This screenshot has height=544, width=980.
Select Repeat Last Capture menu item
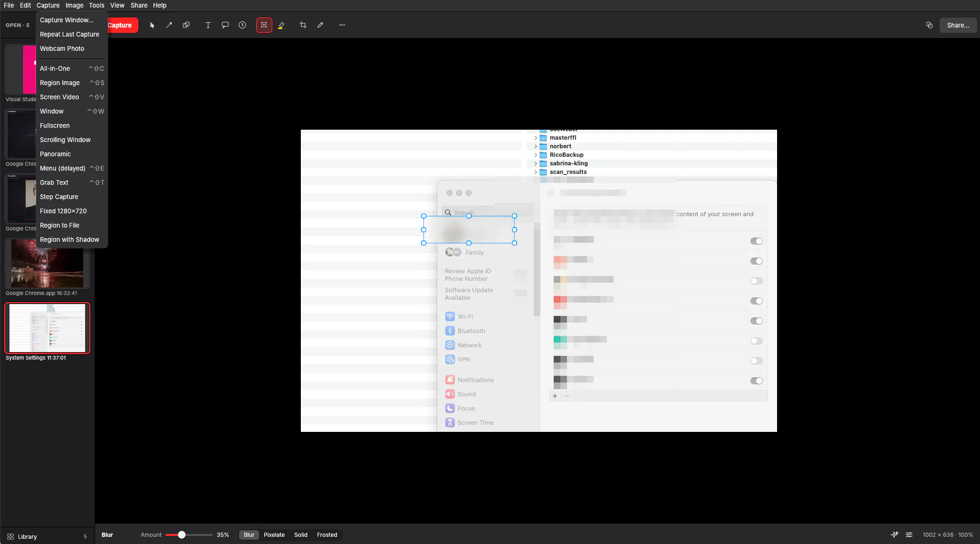click(72, 34)
